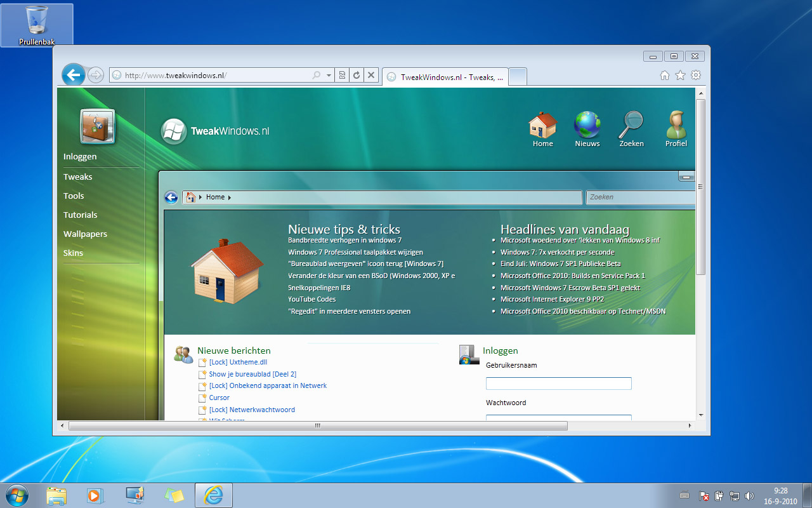This screenshot has height=508, width=812.
Task: Click the large house illustration
Action: point(227,272)
